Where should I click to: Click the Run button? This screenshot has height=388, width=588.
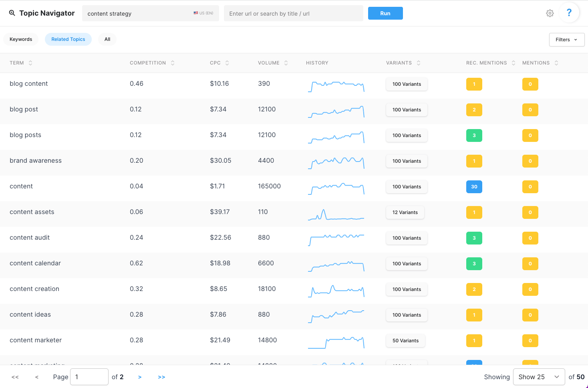point(385,13)
